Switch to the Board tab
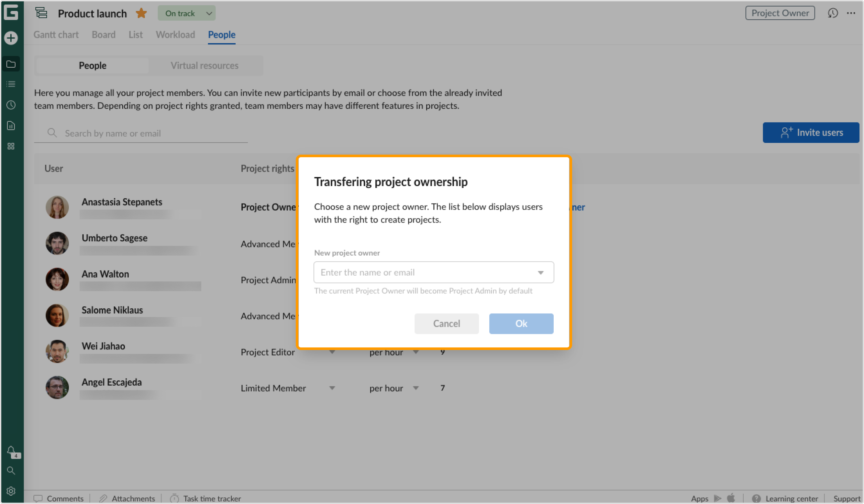 coord(103,35)
